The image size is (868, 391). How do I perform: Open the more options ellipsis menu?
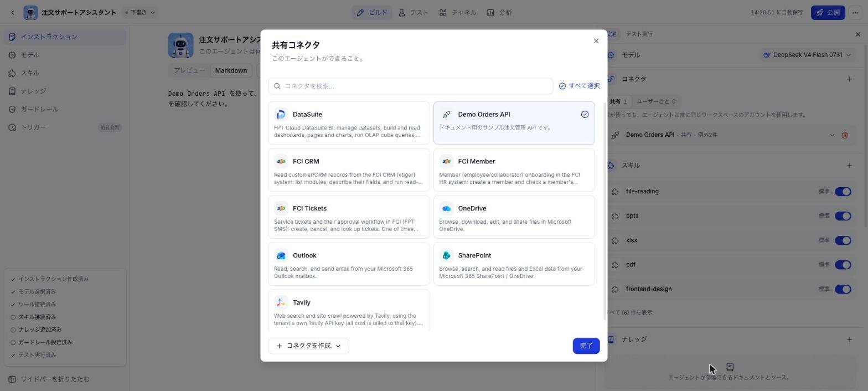click(856, 13)
